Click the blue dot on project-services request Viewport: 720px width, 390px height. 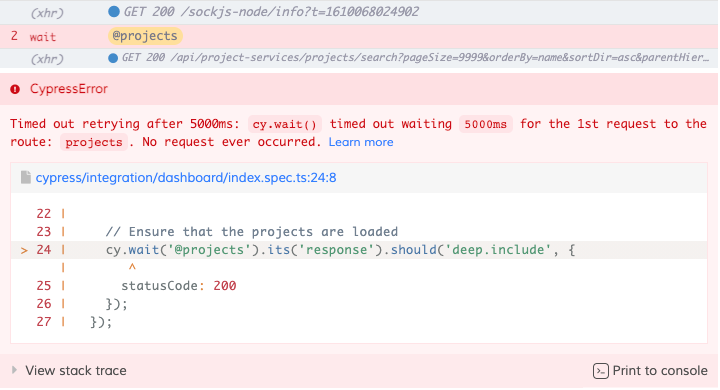coord(113,58)
